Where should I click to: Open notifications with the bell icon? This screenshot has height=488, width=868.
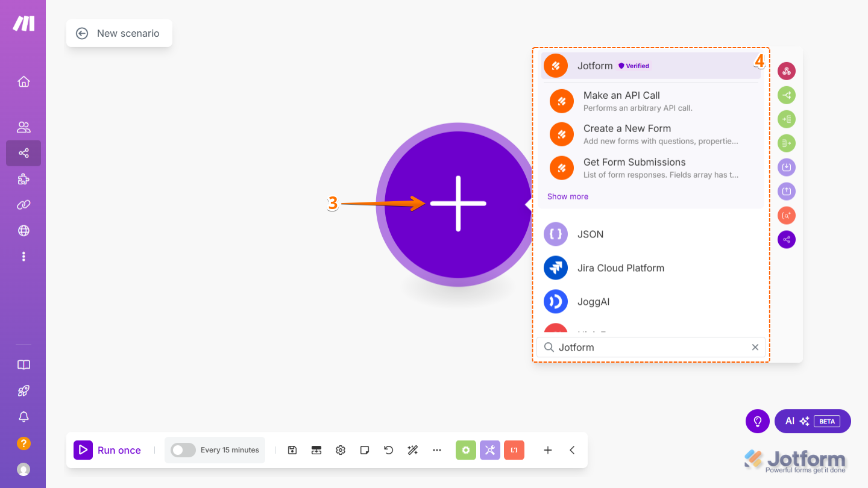click(24, 416)
